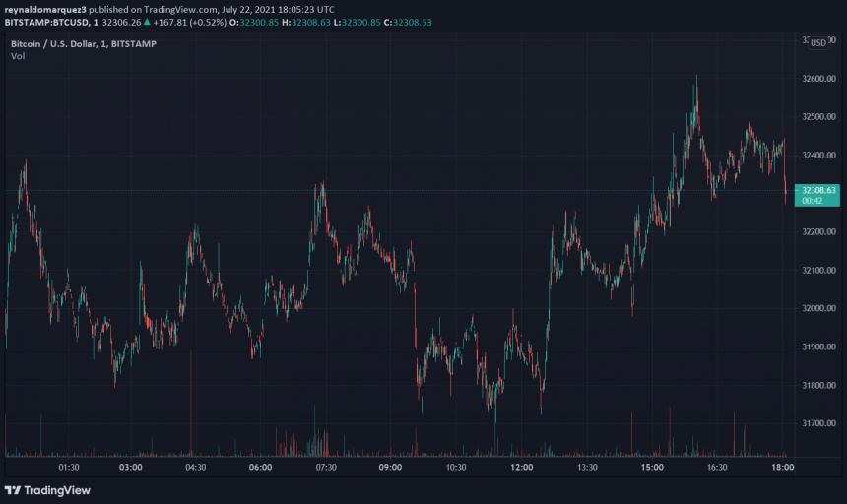Screen dimensions: 847x504
Task: Select the 03:00 time axis marker
Action: [131, 467]
